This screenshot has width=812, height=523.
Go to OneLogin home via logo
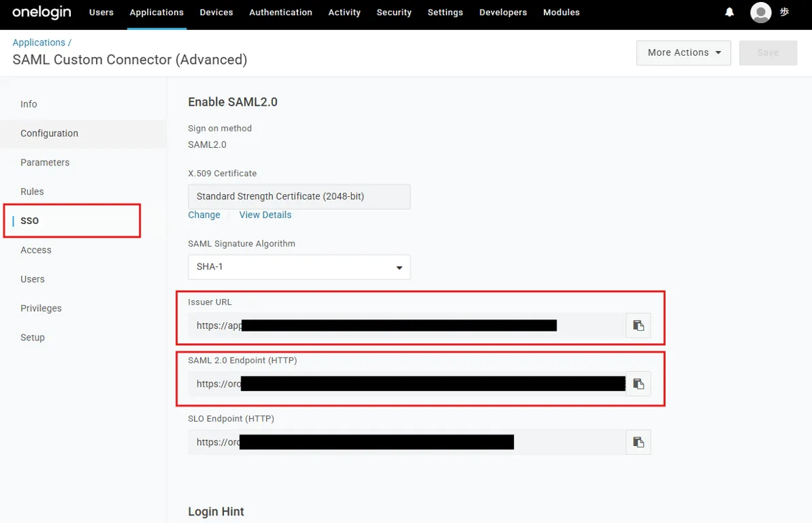pyautogui.click(x=42, y=12)
